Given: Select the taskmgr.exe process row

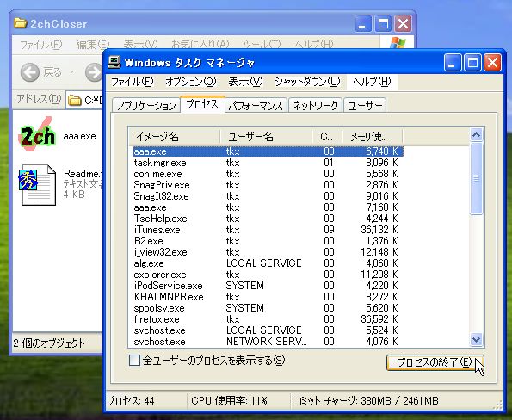Looking at the screenshot, I should coord(268,163).
